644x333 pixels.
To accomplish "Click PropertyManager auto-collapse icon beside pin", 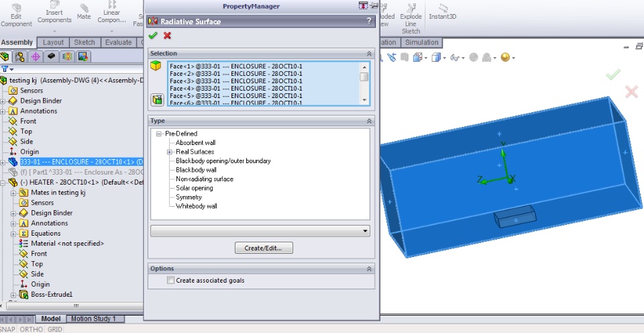I will click(363, 6).
